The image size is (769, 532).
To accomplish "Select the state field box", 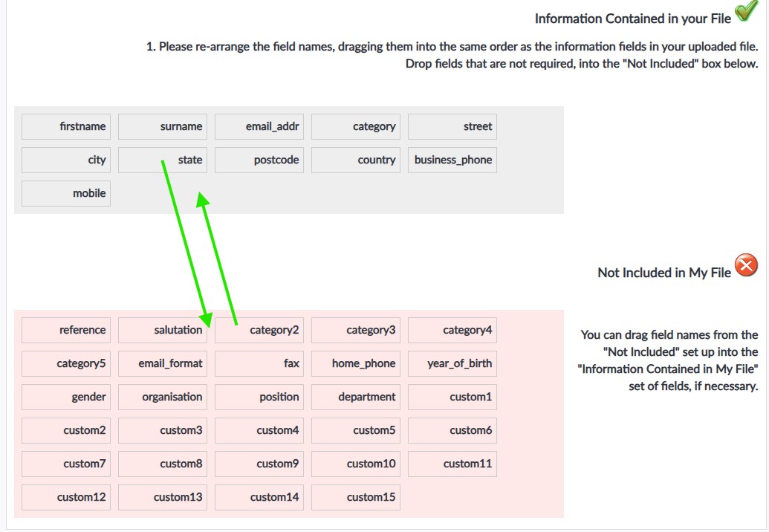I will 163,160.
